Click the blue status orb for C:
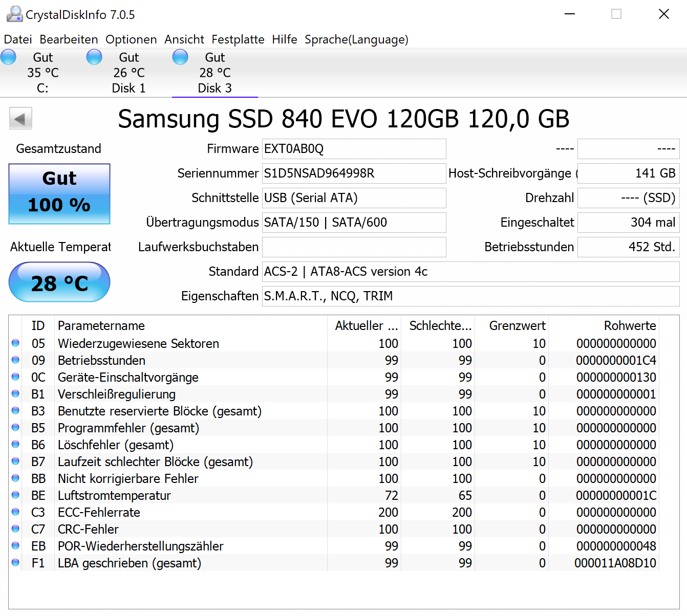 coord(8,57)
